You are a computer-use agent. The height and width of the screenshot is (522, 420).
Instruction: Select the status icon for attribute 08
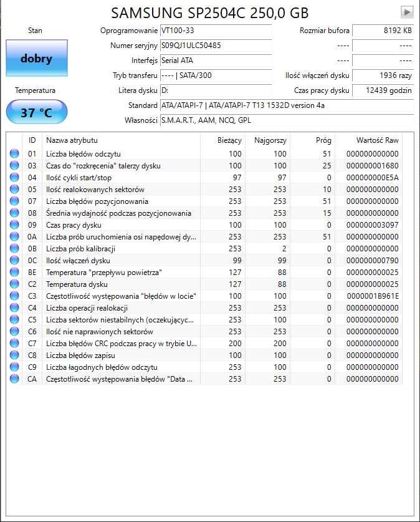(x=14, y=213)
